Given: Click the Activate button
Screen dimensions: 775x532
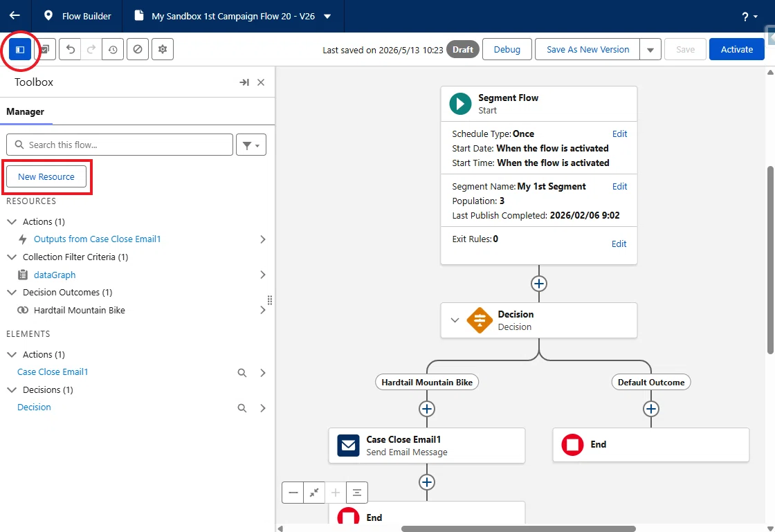Looking at the screenshot, I should (x=736, y=49).
